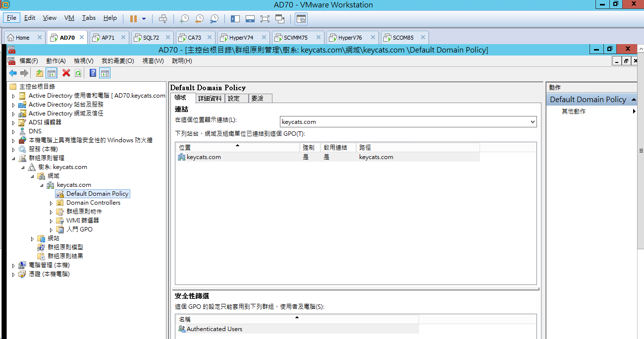Toggle Show/Hide Action Pane toolbar icon
644x339 pixels.
105,73
